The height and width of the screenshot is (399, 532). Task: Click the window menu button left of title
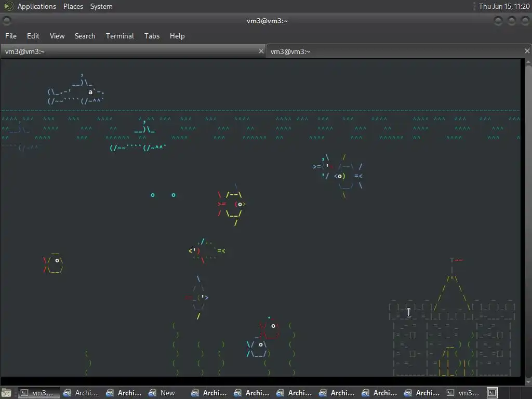click(x=7, y=21)
